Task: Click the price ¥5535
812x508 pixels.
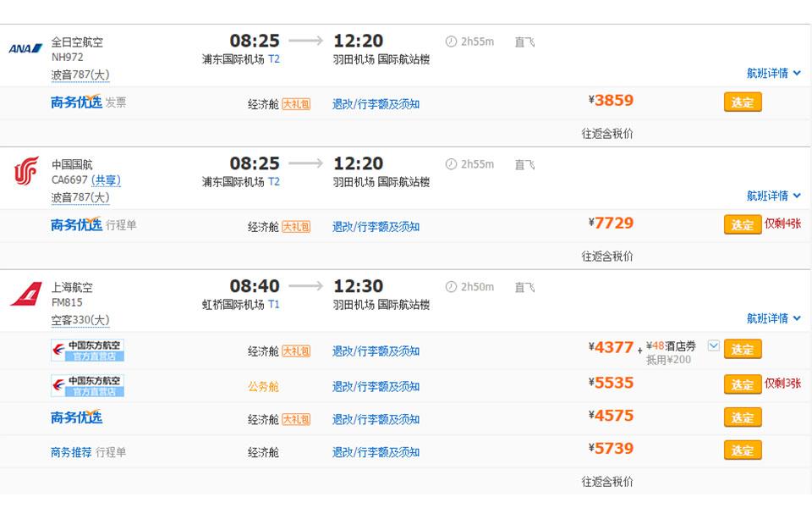Action: tap(611, 383)
